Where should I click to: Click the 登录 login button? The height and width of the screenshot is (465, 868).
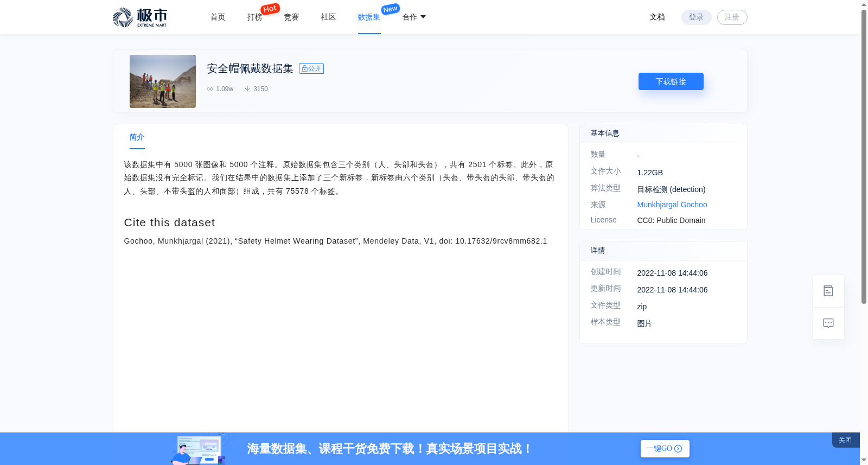(x=696, y=17)
